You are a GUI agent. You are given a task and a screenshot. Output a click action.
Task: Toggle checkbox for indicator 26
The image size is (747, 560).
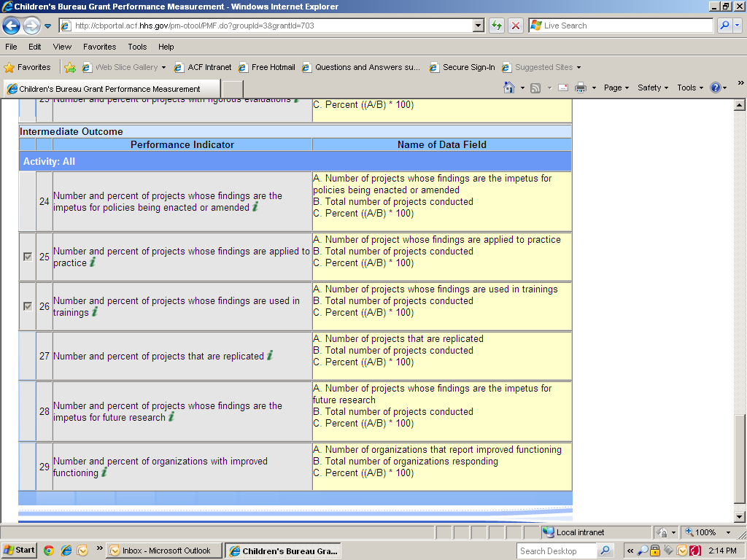coord(28,306)
